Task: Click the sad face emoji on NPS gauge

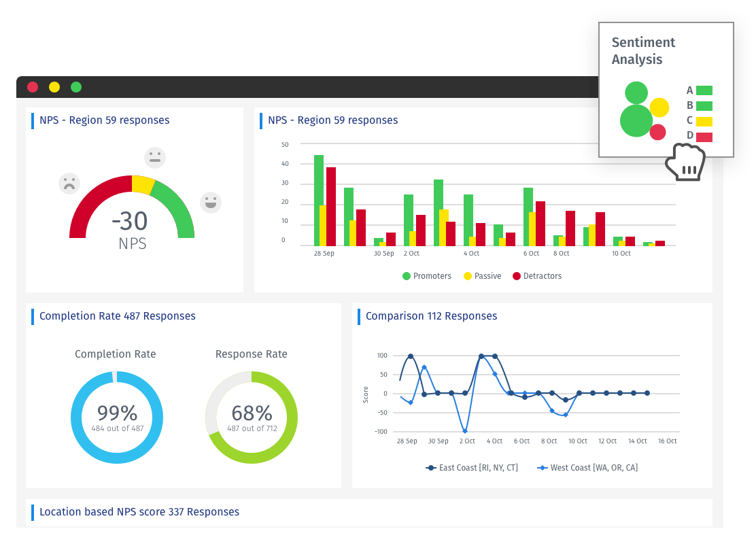Action: click(69, 183)
